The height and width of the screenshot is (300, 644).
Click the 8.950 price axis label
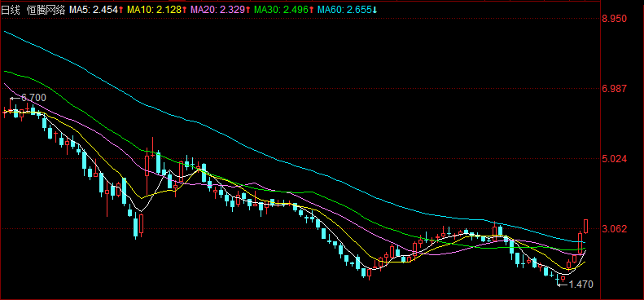(x=615, y=19)
